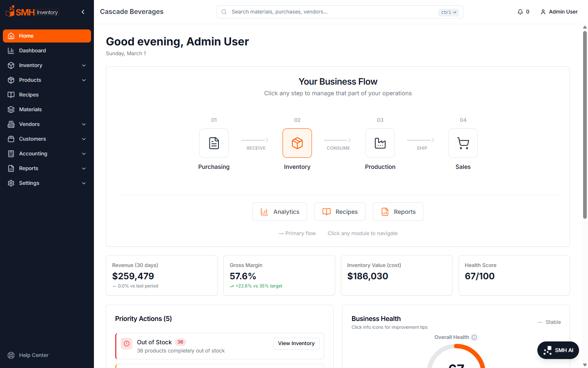Click the Home house icon
Image resolution: width=588 pixels, height=368 pixels.
coord(11,36)
